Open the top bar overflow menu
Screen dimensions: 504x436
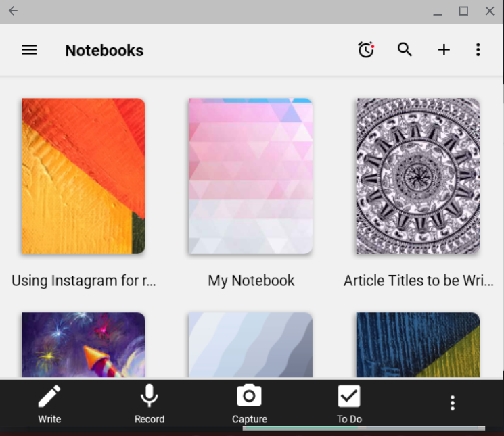(478, 50)
